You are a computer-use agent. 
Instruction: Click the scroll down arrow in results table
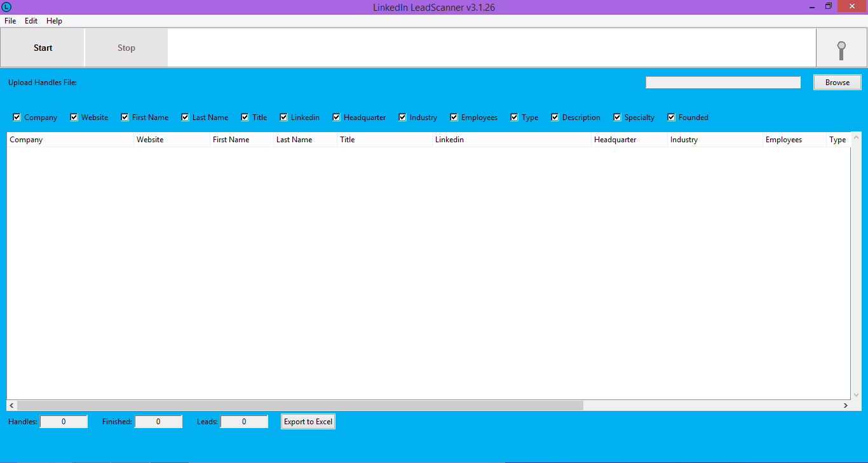click(856, 394)
